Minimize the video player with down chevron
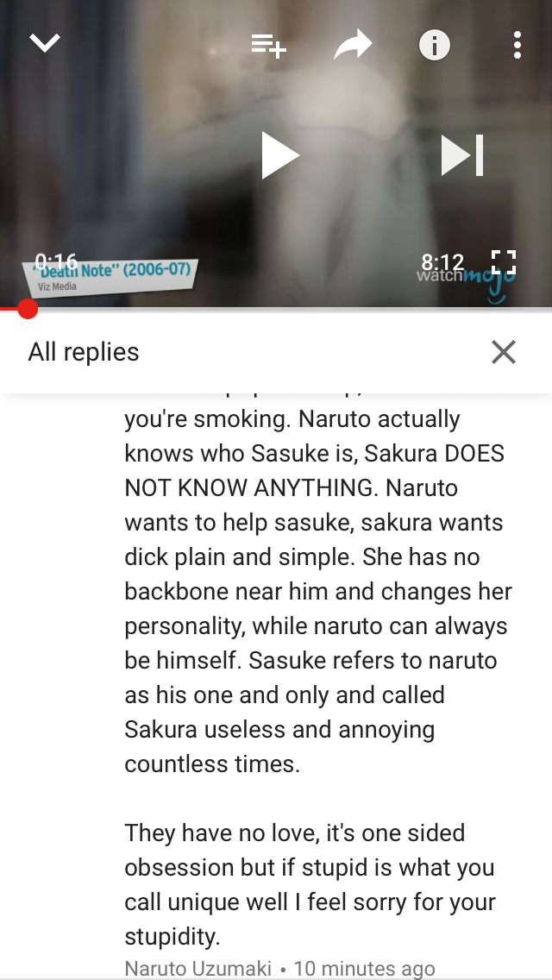This screenshot has width=552, height=980. pyautogui.click(x=44, y=43)
